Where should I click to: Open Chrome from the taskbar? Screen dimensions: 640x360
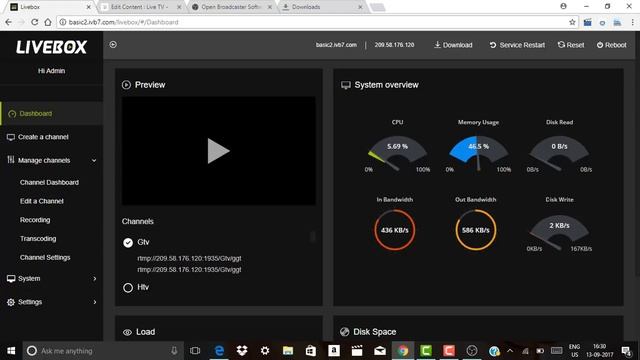pos(403,351)
